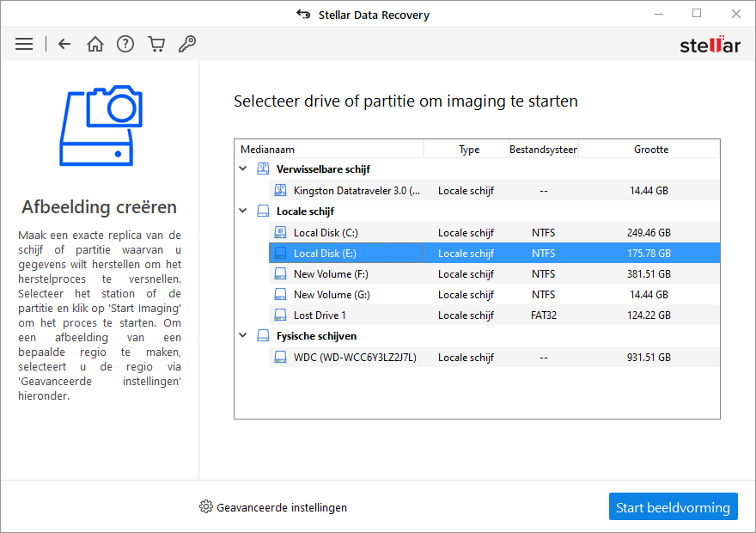Click Locale schijf type in Lost Drive 1 row

pyautogui.click(x=466, y=316)
